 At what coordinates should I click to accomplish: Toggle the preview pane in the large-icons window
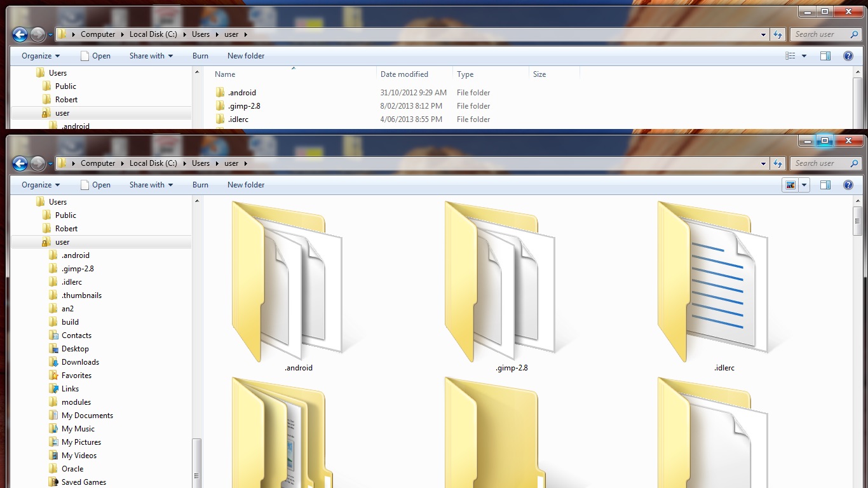coord(825,185)
